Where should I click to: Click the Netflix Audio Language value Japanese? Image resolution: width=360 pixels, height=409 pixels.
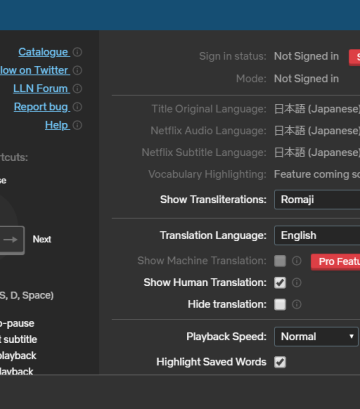click(x=317, y=131)
